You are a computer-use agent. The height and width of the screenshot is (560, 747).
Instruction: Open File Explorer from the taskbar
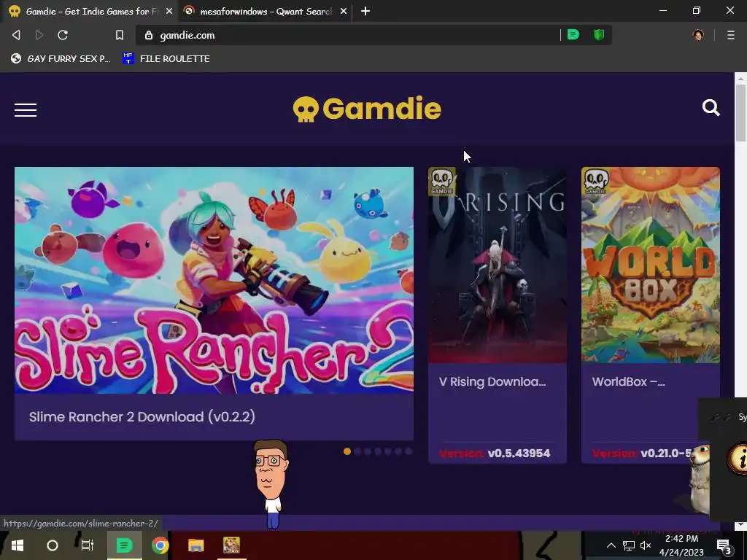point(196,545)
